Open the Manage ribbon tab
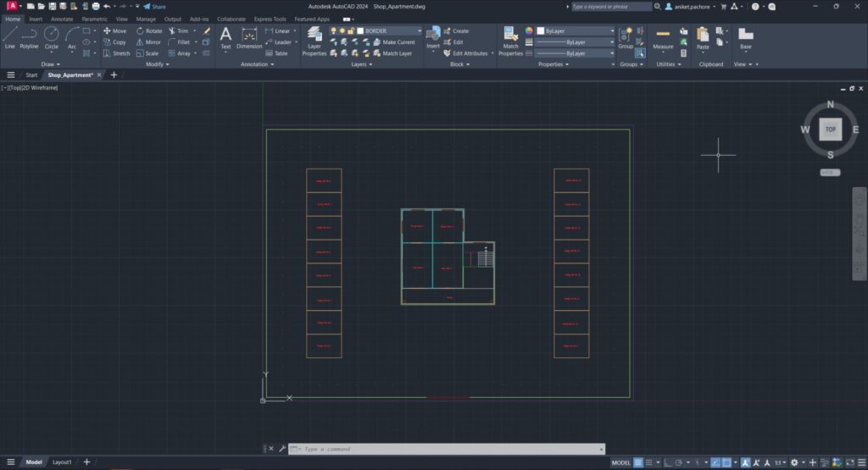Viewport: 868px width, 470px height. 146,19
